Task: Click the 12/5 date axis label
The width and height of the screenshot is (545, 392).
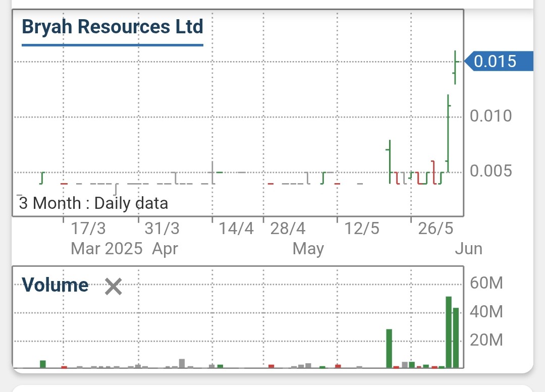Action: 362,229
